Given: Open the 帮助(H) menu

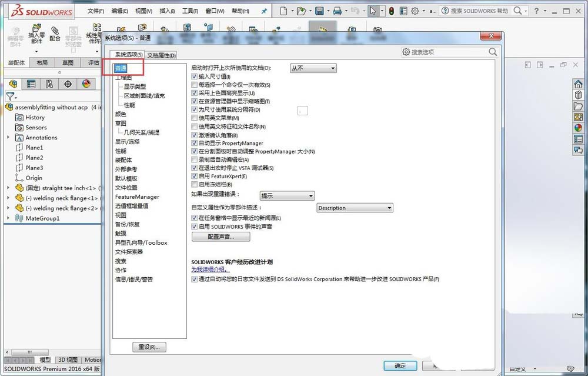Looking at the screenshot, I should click(240, 11).
